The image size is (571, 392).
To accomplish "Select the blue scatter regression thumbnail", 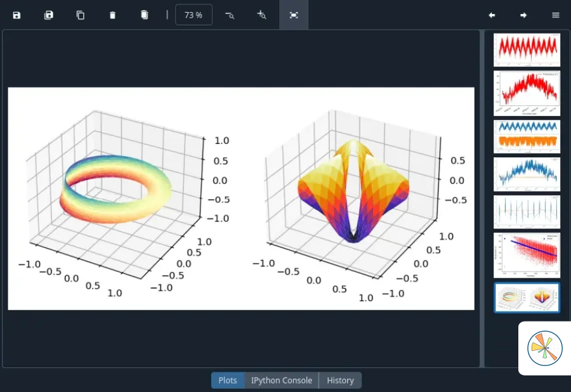I will 527,255.
